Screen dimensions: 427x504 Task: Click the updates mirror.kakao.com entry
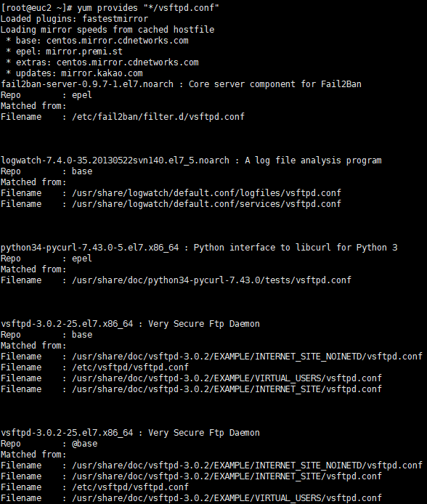click(x=79, y=73)
